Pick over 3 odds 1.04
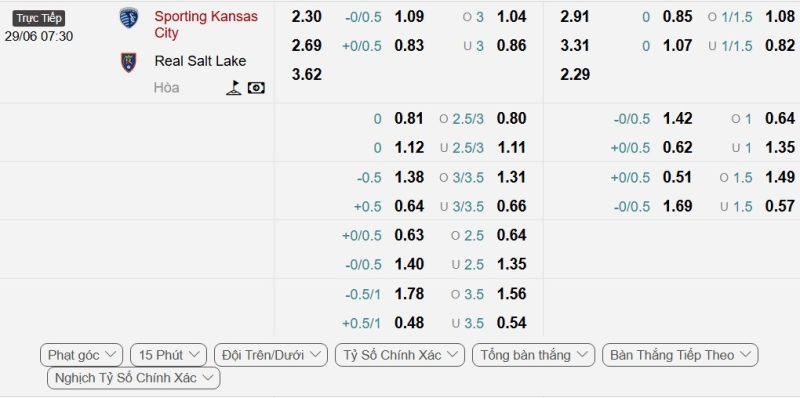Image resolution: width=800 pixels, height=398 pixels. pos(512,17)
